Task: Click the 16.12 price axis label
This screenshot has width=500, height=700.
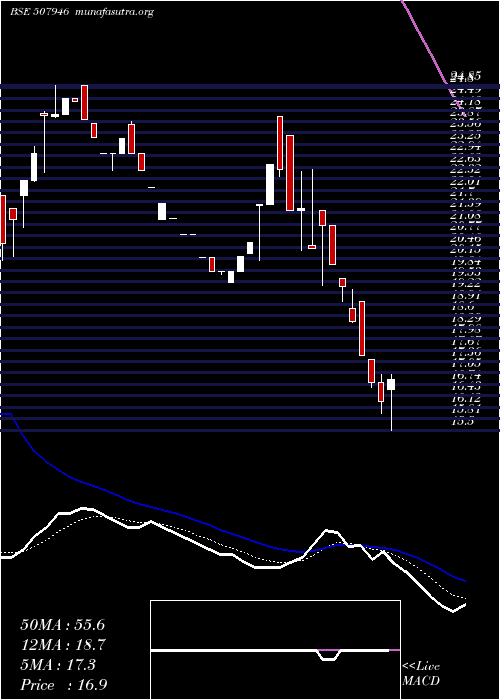Action: point(464,399)
